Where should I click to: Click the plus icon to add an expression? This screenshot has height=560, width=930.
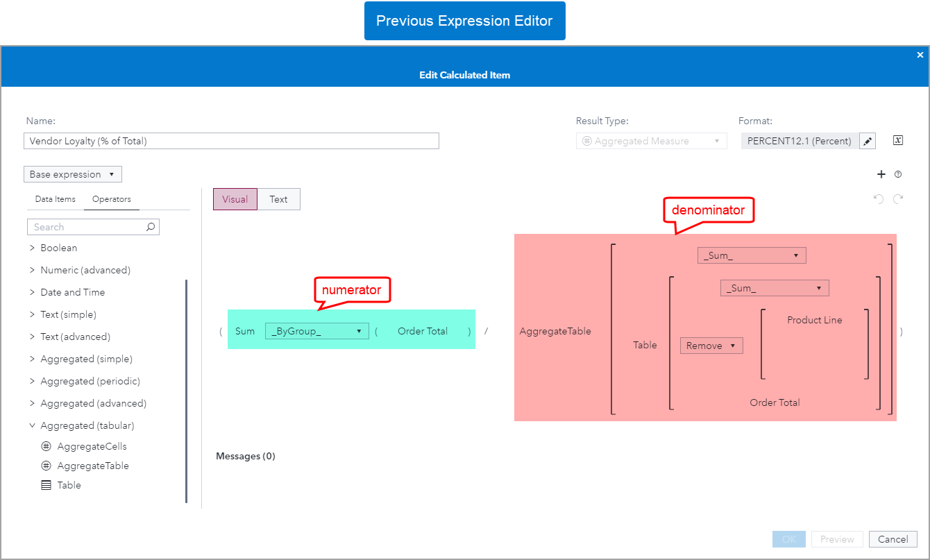pyautogui.click(x=881, y=174)
